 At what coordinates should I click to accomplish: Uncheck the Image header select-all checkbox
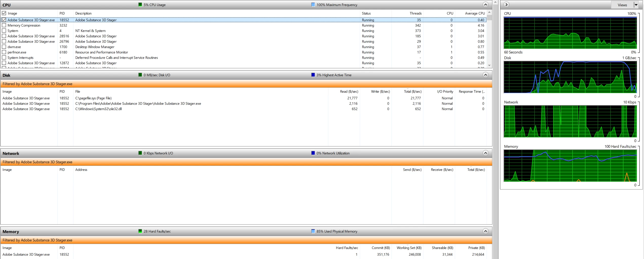[x=4, y=13]
